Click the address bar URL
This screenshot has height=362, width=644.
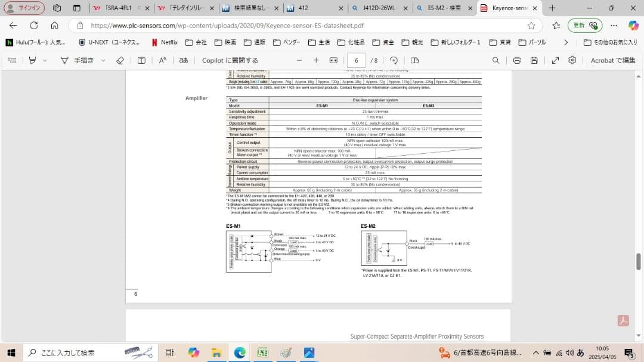tap(227, 26)
